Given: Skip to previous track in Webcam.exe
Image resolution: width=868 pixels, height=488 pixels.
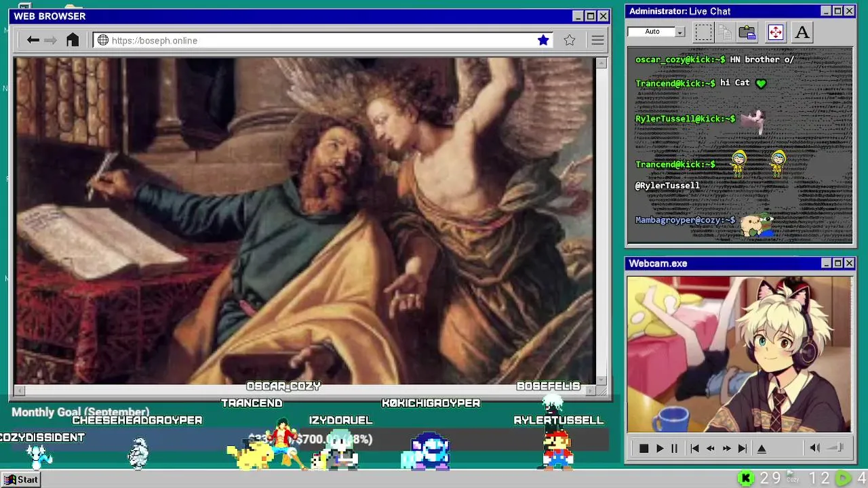Looking at the screenshot, I should click(694, 448).
